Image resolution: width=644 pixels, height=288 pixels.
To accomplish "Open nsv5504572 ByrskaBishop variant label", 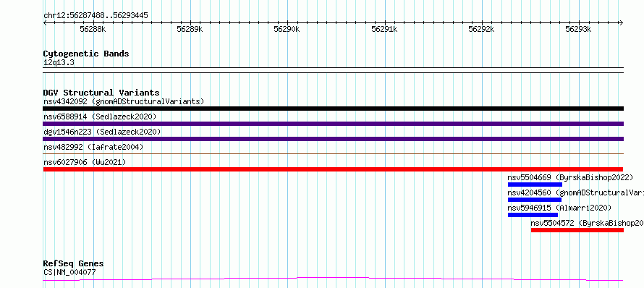I will pyautogui.click(x=588, y=223).
